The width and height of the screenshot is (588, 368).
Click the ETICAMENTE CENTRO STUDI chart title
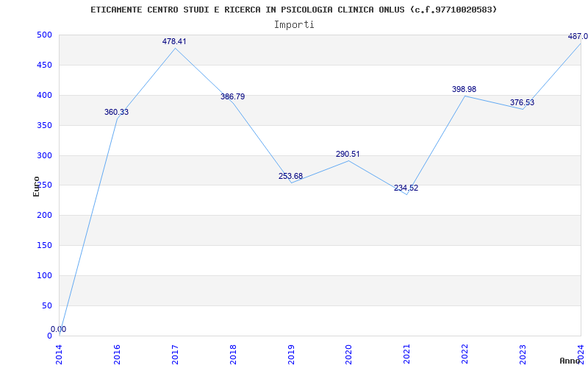294,10
